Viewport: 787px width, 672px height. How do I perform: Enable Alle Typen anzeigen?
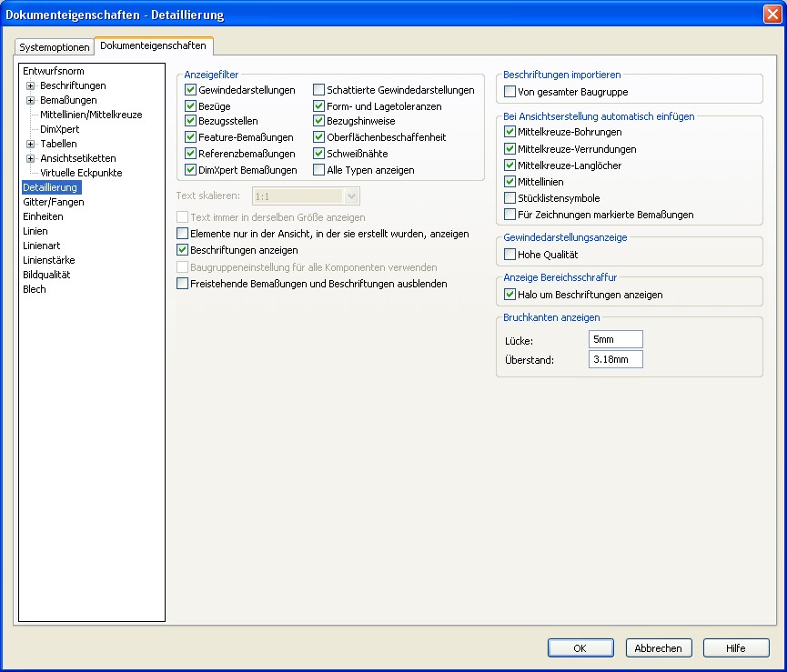pyautogui.click(x=318, y=169)
